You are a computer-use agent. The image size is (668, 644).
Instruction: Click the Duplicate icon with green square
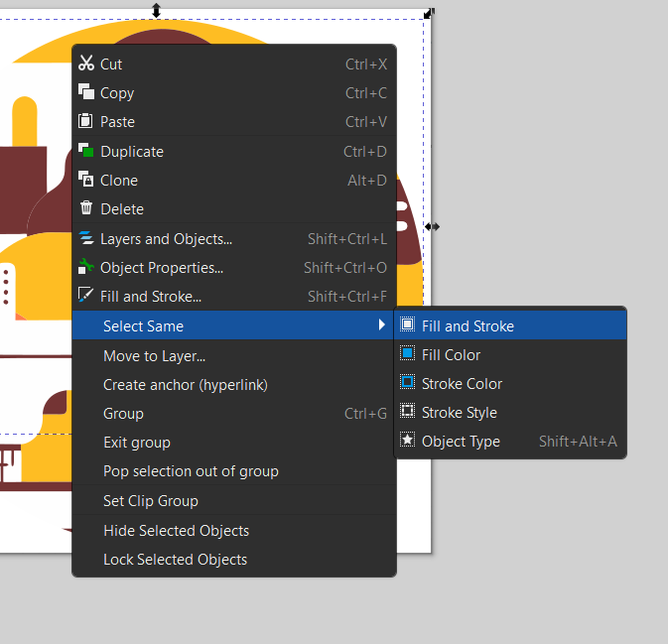[x=86, y=151]
